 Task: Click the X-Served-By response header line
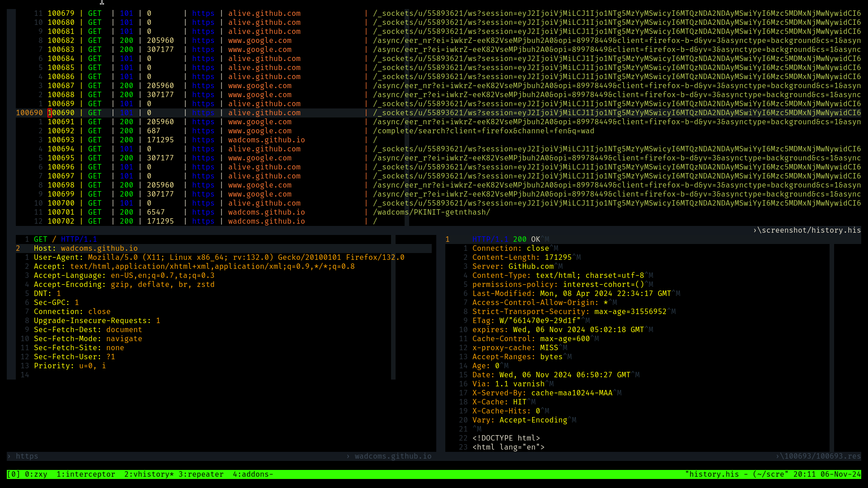pos(542,393)
